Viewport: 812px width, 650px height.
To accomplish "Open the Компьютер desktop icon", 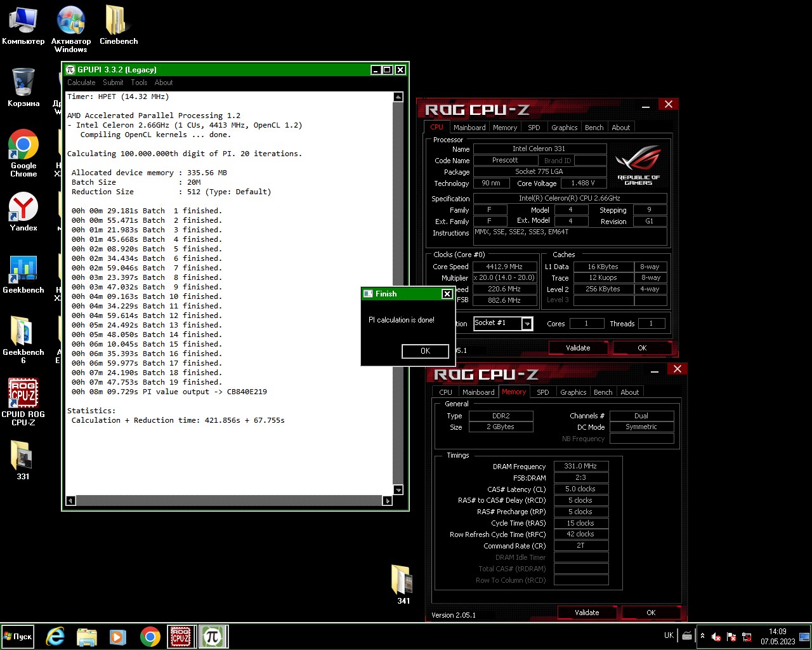I will (23, 25).
